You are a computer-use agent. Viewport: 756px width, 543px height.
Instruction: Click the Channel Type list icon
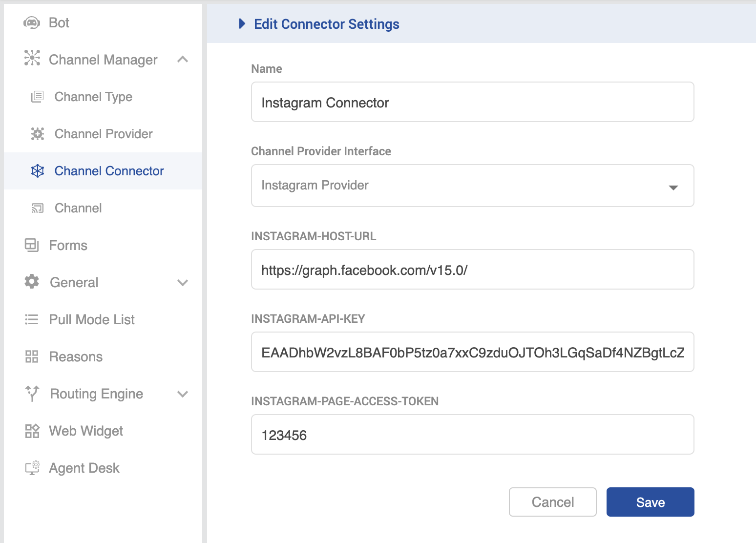click(37, 97)
